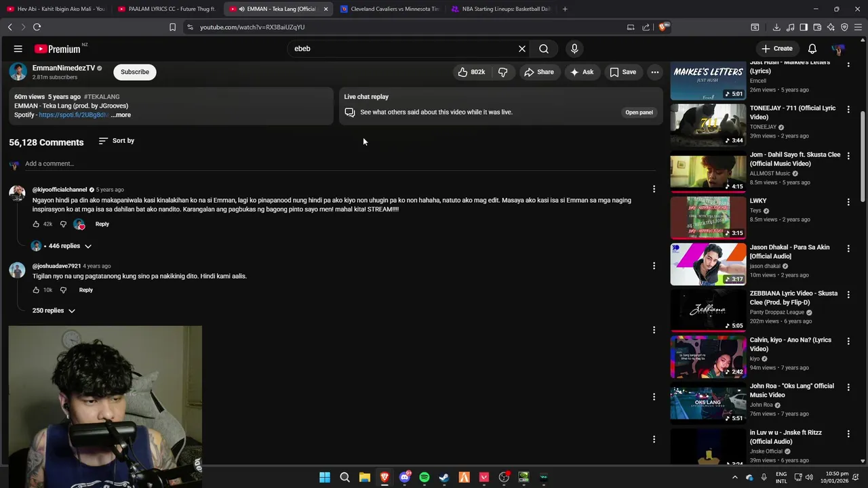Switch to NBA Starting Lineups tab
Image resolution: width=868 pixels, height=488 pixels.
point(500,9)
